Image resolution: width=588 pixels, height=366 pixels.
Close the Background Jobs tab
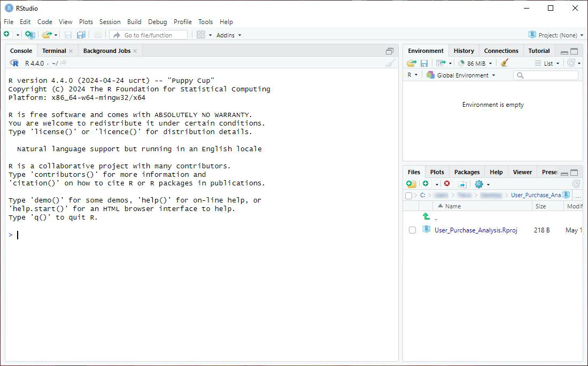pyautogui.click(x=135, y=51)
